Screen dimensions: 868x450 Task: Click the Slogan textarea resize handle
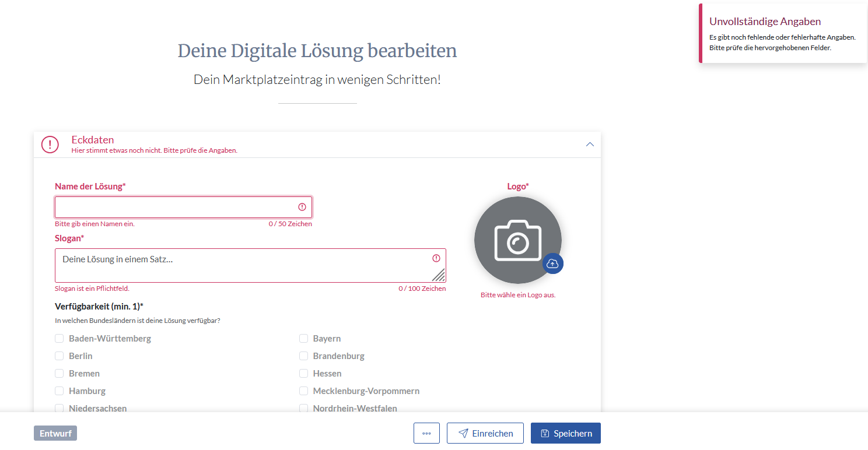click(439, 275)
